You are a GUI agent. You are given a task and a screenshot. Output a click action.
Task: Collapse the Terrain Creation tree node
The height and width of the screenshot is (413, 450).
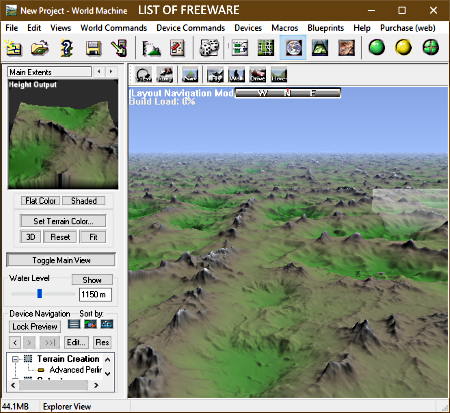tap(15, 359)
